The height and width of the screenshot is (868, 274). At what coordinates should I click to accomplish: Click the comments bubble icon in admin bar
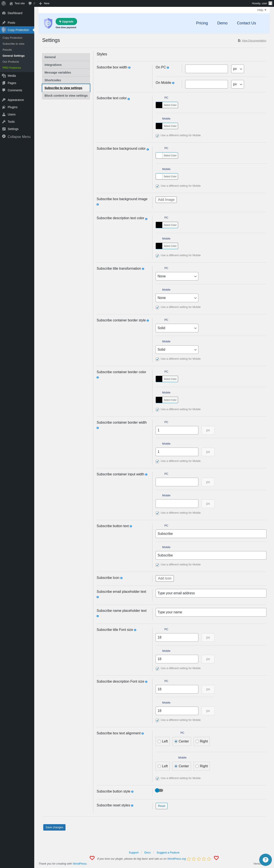tap(30, 3)
